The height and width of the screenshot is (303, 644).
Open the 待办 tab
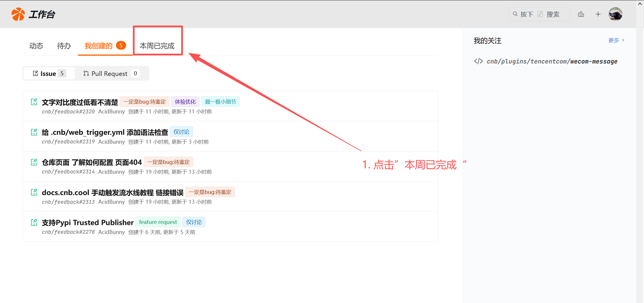tap(64, 46)
